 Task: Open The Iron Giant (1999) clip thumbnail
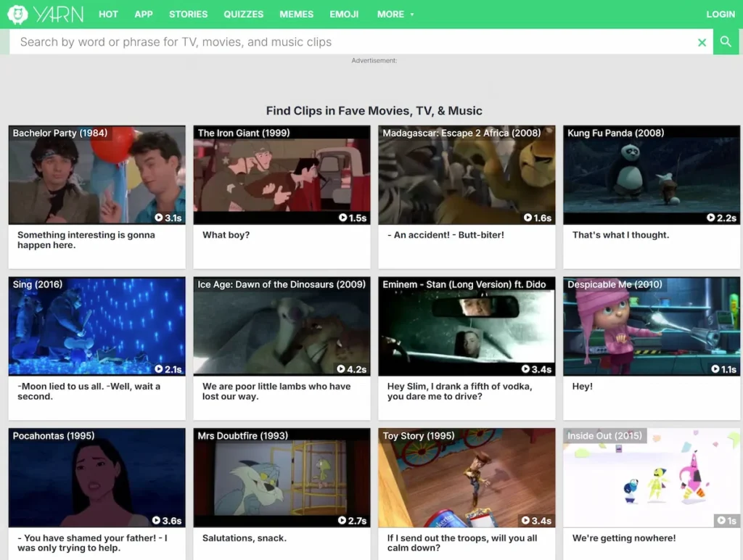pyautogui.click(x=282, y=175)
